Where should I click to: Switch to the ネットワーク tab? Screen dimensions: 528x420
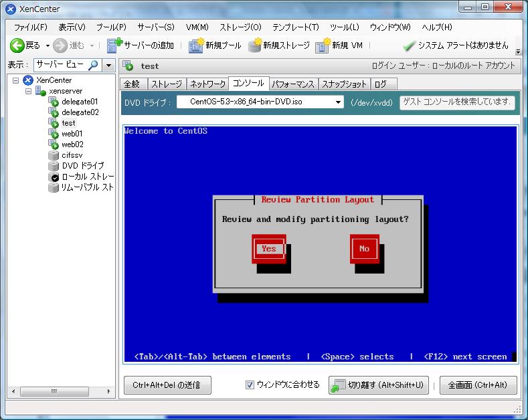[207, 84]
